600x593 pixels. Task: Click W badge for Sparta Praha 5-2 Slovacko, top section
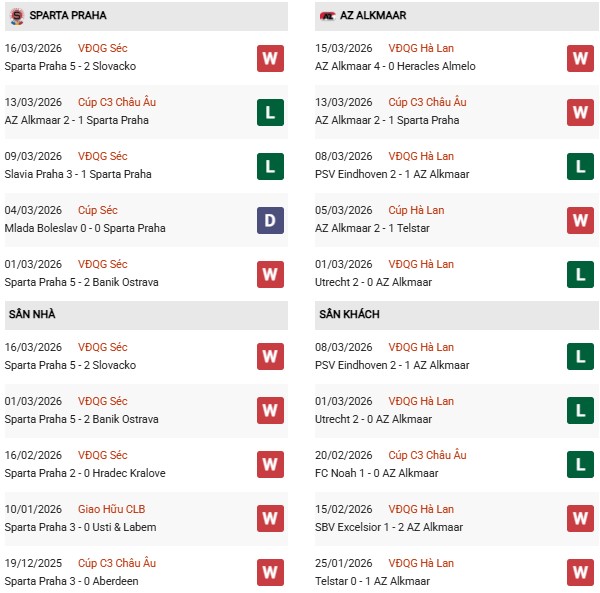click(x=269, y=58)
